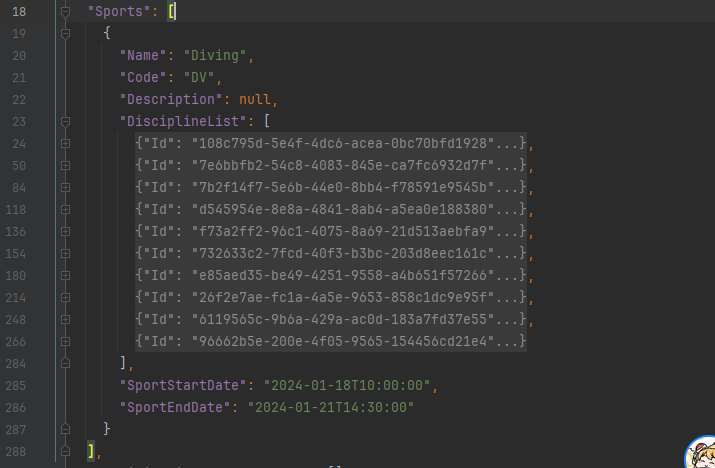Click the "Diving" string value

pyautogui.click(x=215, y=56)
